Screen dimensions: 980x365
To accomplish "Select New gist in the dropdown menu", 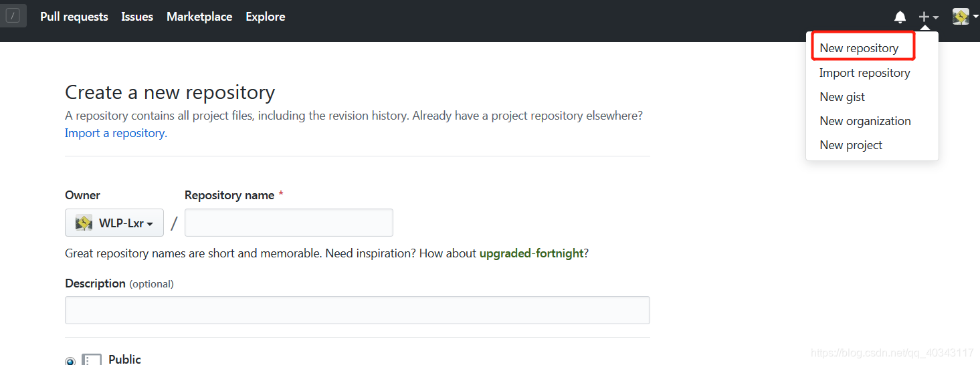I will [842, 97].
